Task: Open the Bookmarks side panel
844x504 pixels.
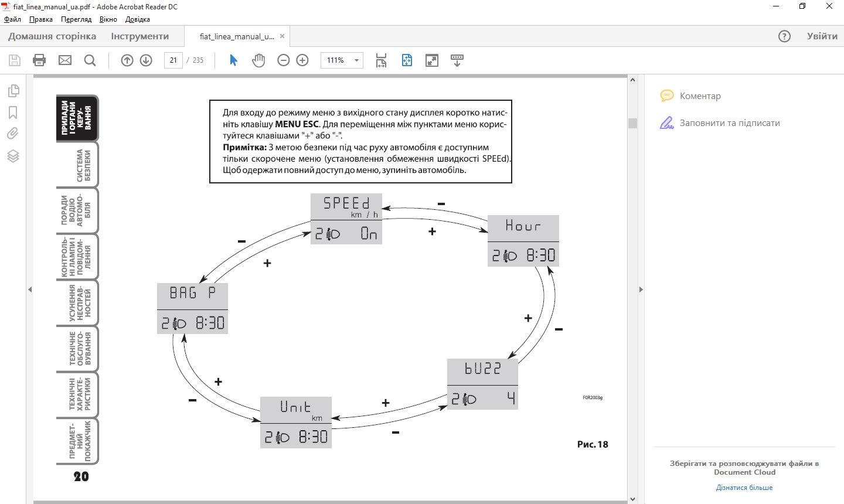Action: pyautogui.click(x=13, y=113)
